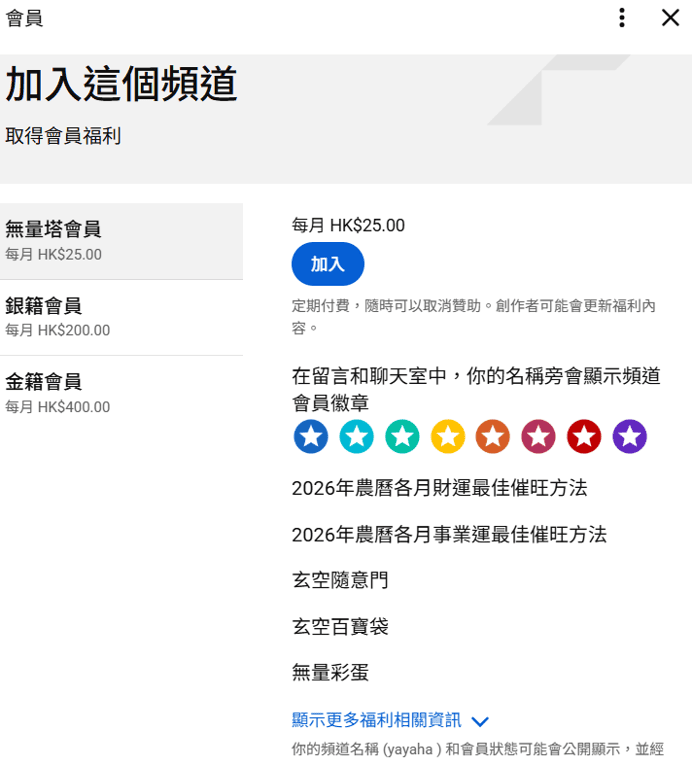This screenshot has height=766, width=692.
Task: Click the cyan star badge
Action: pos(356,436)
